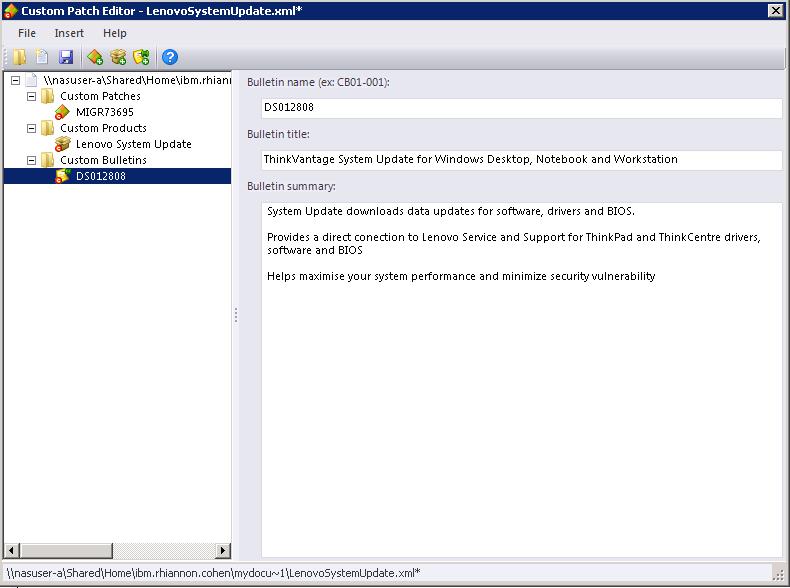Viewport: 790px width, 588px height.
Task: Select the MIGR73695 patch item
Action: click(105, 112)
